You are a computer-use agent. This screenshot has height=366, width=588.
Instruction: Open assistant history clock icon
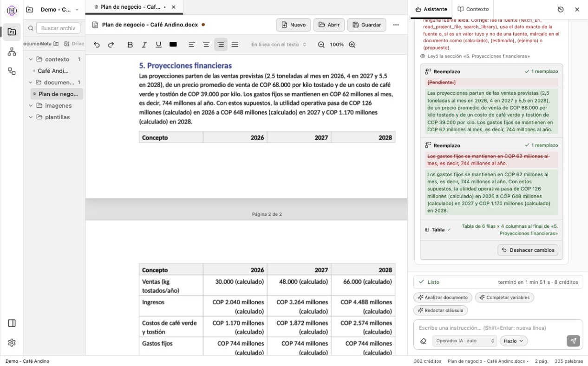click(x=561, y=9)
